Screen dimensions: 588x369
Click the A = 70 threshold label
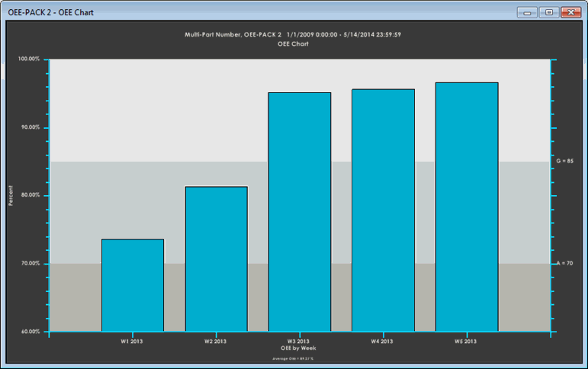[x=564, y=263]
